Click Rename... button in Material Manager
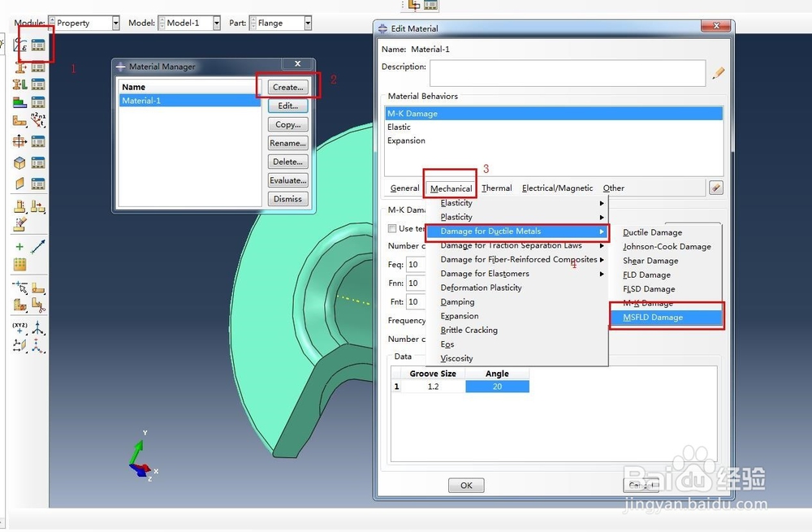 (x=288, y=143)
